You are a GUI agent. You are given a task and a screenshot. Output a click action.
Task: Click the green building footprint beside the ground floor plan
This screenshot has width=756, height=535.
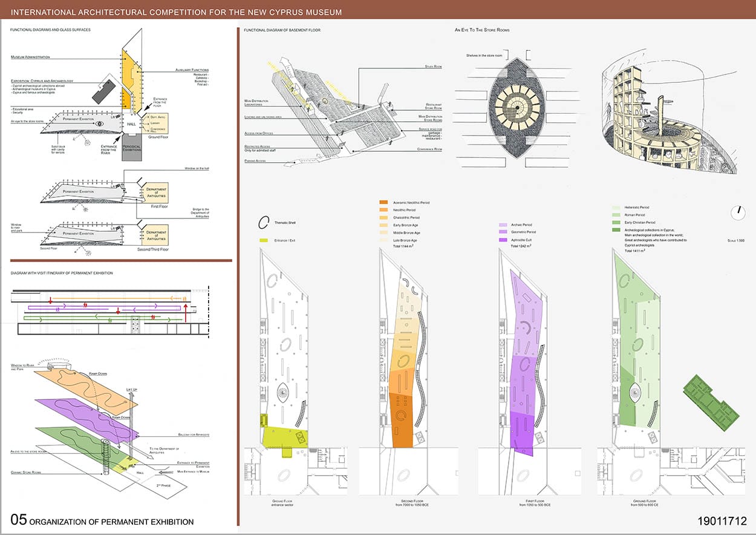[711, 402]
